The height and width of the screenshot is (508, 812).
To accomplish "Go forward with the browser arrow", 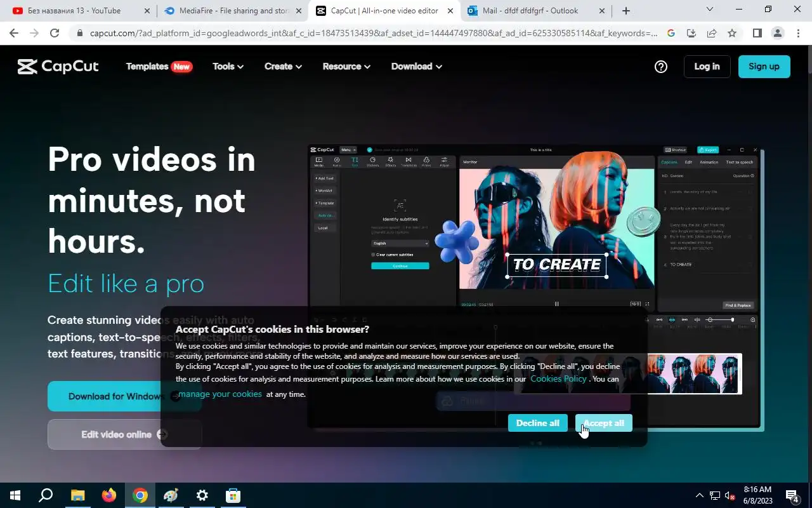I will point(34,33).
